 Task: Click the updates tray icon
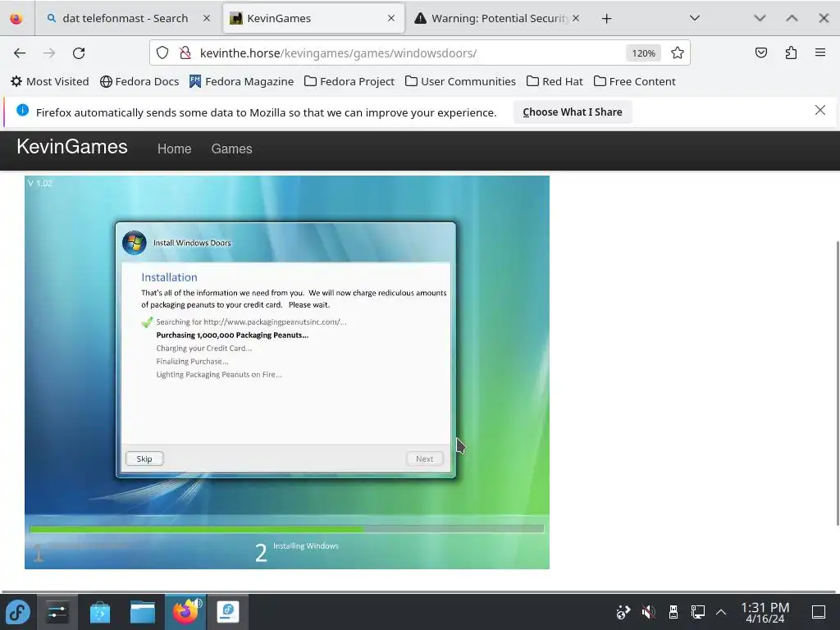[623, 612]
